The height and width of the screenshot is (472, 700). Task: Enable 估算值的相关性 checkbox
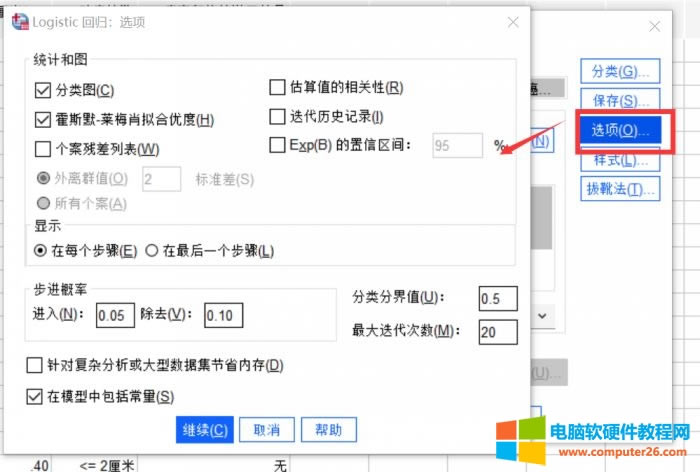[x=279, y=88]
